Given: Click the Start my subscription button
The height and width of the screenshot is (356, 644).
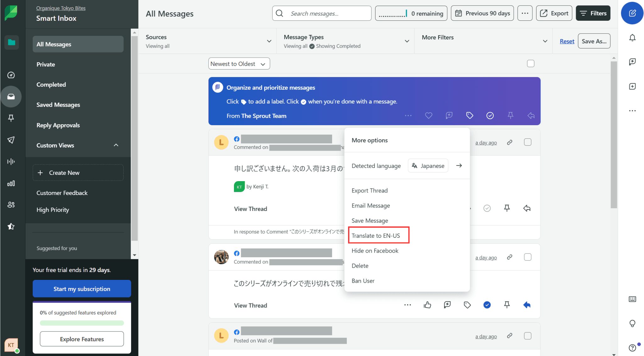Looking at the screenshot, I should click(x=82, y=289).
